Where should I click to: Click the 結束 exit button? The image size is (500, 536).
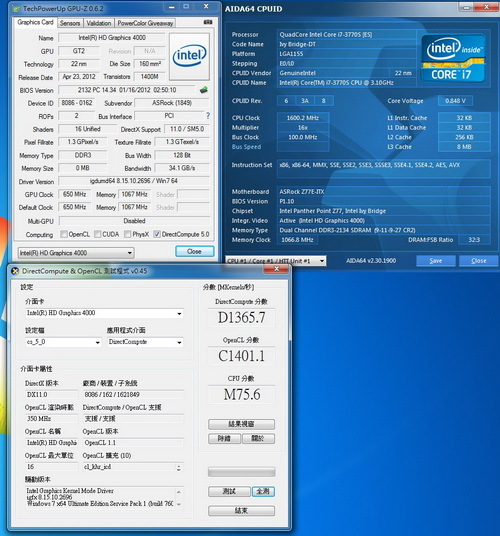(241, 511)
